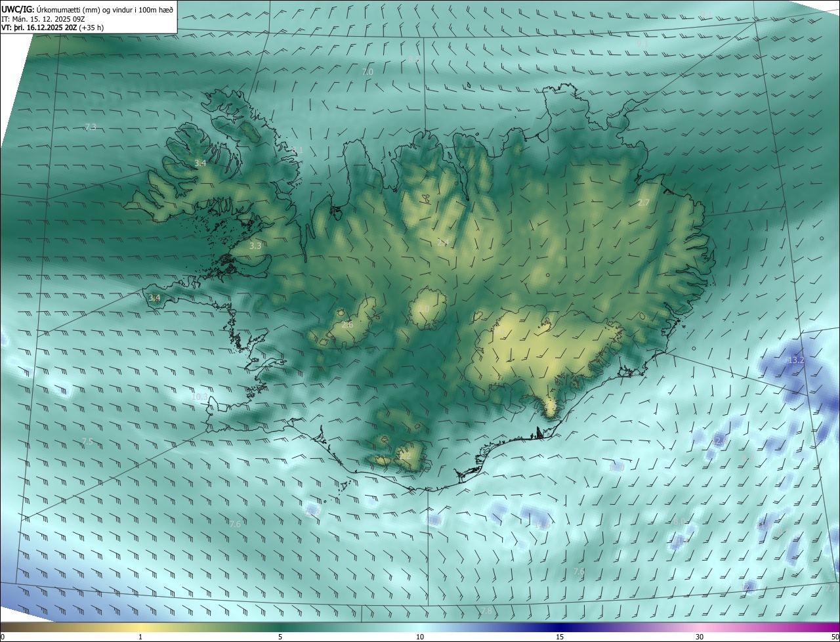The width and height of the screenshot is (840, 642).
Task: Click the 13.2 value label in the blue area
Action: (x=796, y=360)
